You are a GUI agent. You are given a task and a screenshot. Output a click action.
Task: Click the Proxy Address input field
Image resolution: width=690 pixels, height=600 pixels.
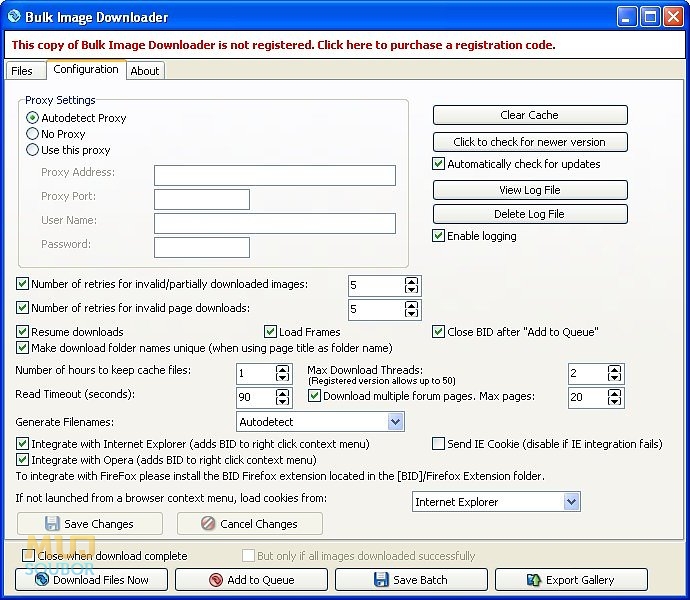(x=275, y=175)
